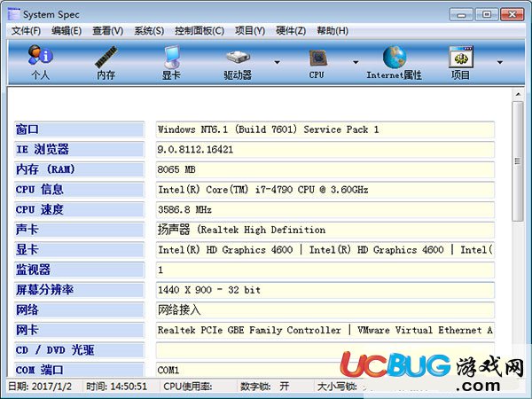Click the IE 浏览器 label

click(x=80, y=150)
